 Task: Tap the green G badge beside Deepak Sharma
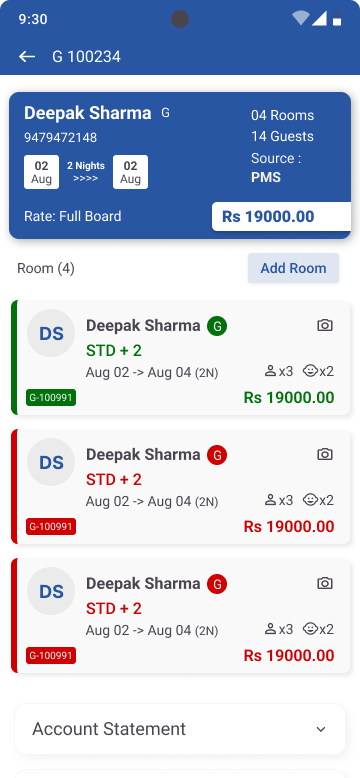(217, 326)
